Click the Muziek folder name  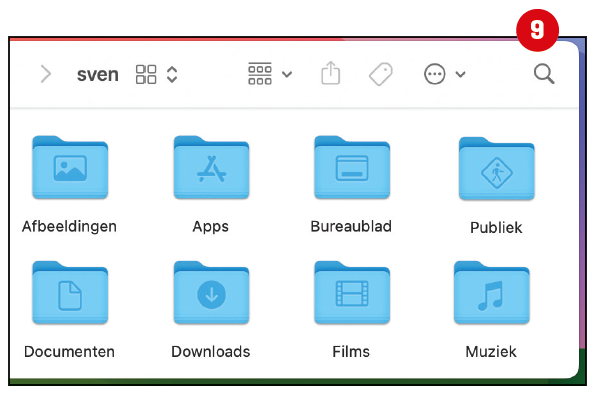tap(491, 352)
